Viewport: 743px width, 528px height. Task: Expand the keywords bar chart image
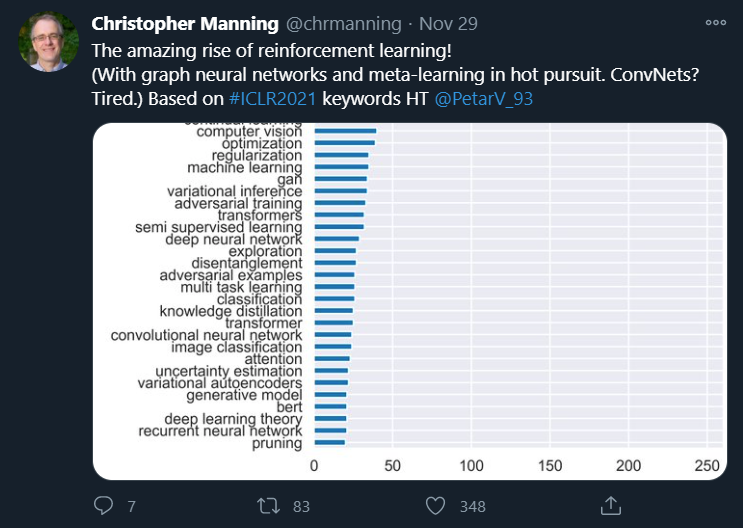(x=408, y=300)
